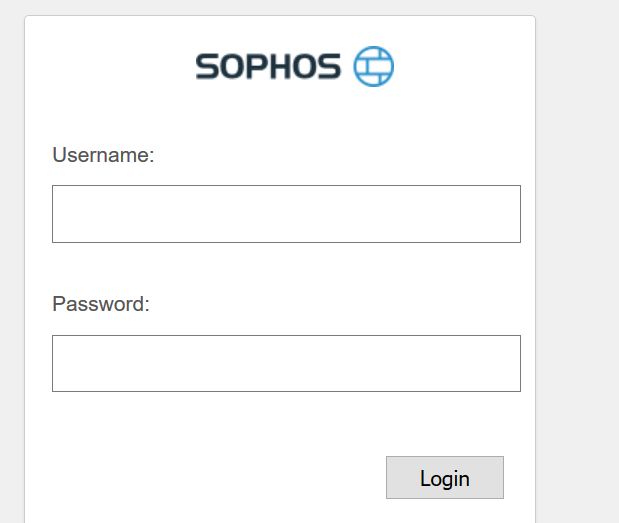The image size is (619, 523).
Task: Focus the Username input field
Action: point(286,214)
